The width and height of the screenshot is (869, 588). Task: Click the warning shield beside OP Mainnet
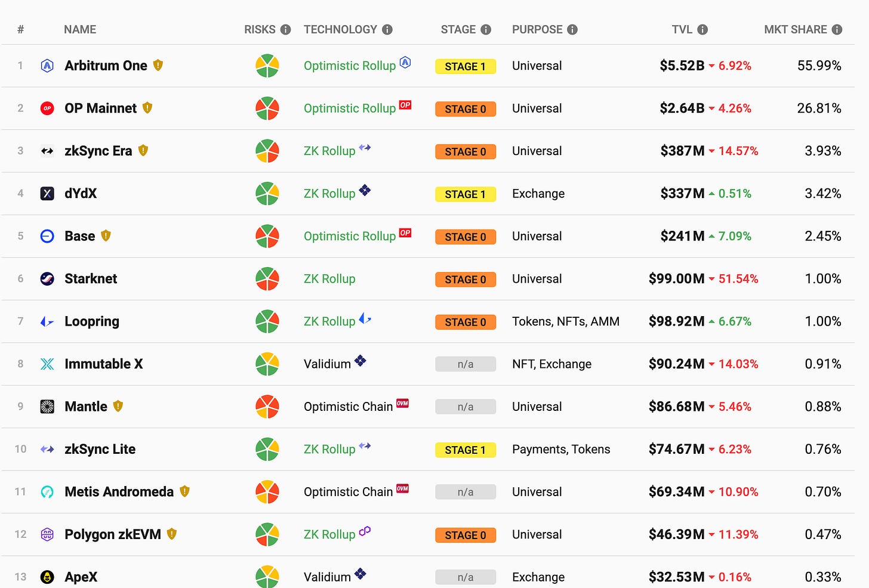click(x=147, y=108)
